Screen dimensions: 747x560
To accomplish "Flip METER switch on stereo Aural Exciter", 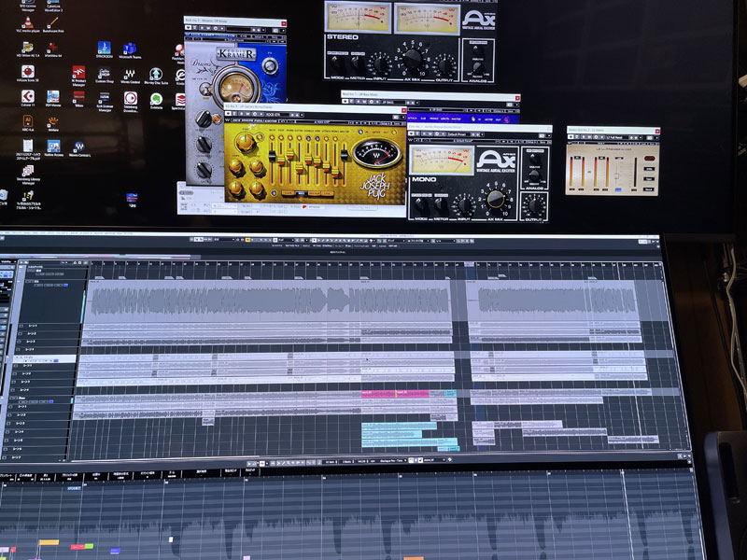I will (357, 63).
